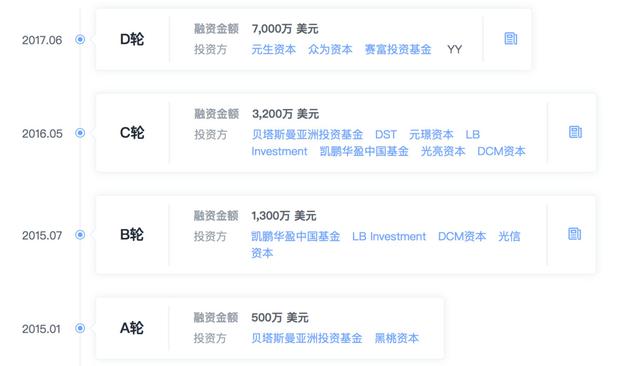Click the 7,000万 美元 amount
630x366 pixels.
285,29
